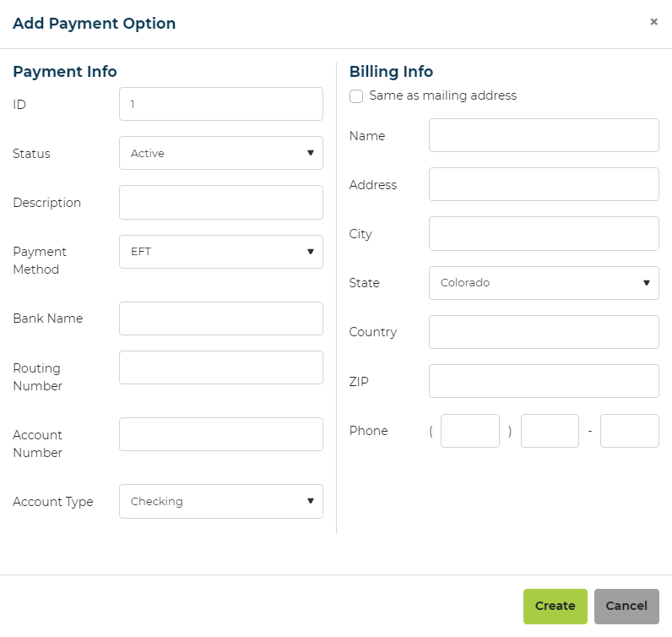Click into the City field
The width and height of the screenshot is (672, 637).
[544, 234]
